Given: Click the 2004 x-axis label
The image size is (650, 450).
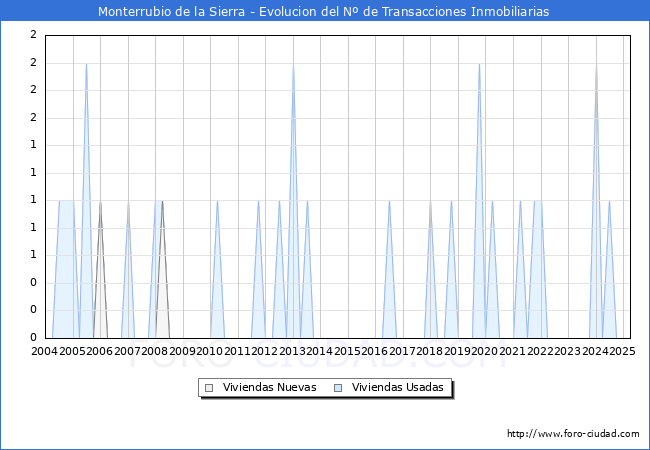Looking at the screenshot, I should [45, 351].
